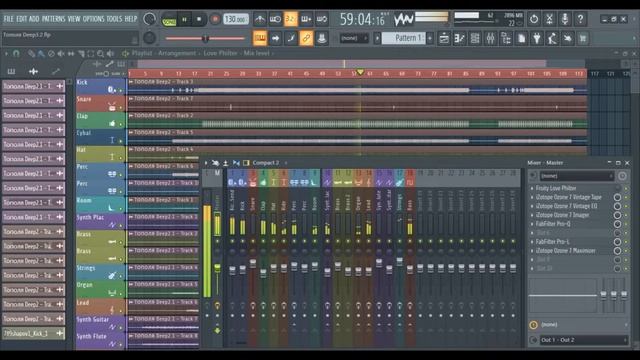640x360 pixels.
Task: Open the Compact 2 mixer layout dropdown
Action: 266,163
